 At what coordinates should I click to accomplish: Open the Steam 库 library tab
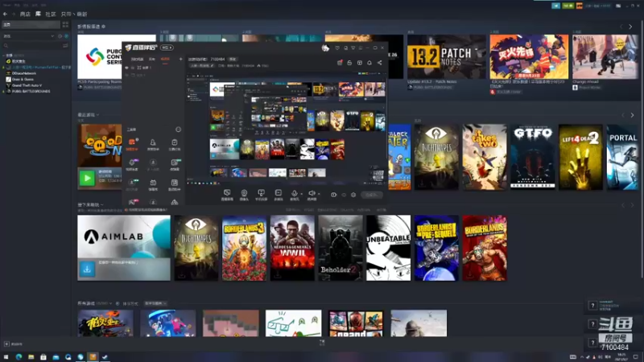point(38,14)
